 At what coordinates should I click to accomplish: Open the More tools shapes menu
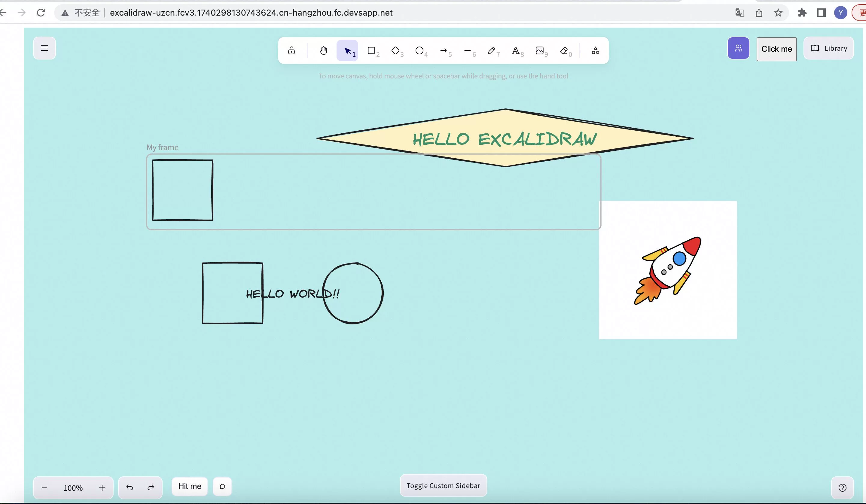[596, 50]
